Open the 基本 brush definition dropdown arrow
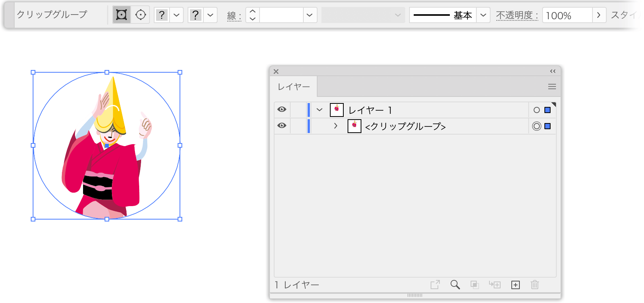This screenshot has height=303, width=644. coord(483,15)
